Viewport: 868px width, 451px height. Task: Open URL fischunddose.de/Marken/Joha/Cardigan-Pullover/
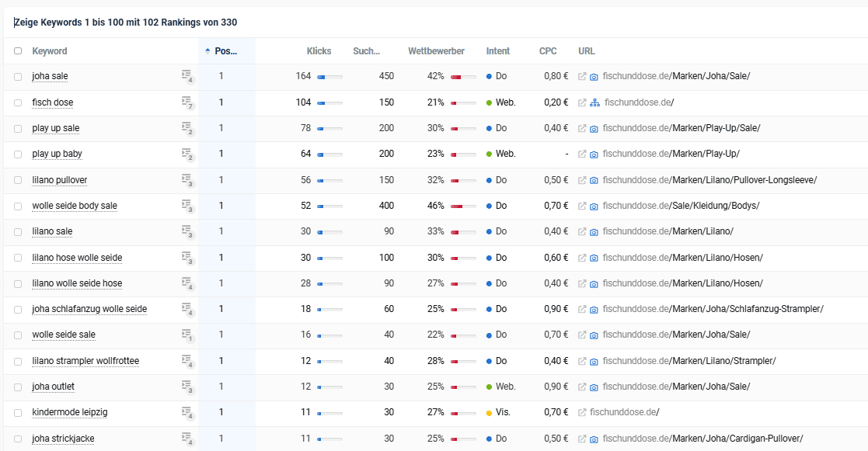click(703, 439)
